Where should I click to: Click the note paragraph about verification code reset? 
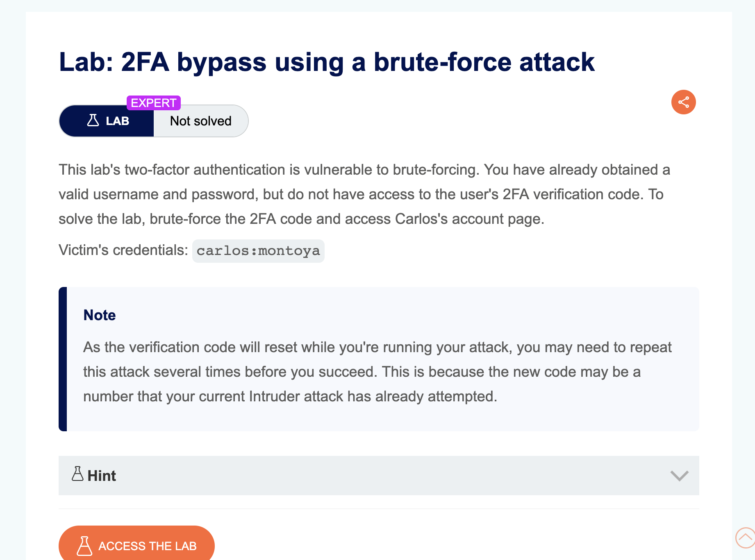click(x=377, y=372)
